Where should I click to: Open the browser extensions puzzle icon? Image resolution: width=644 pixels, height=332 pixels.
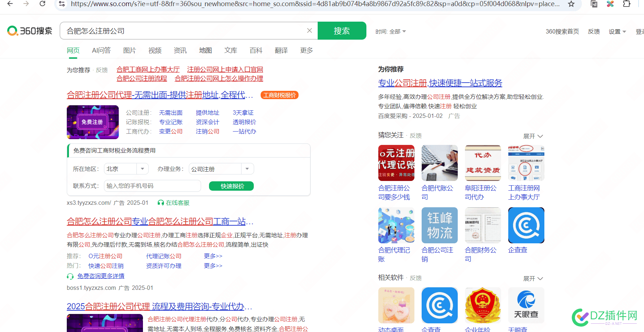click(627, 4)
